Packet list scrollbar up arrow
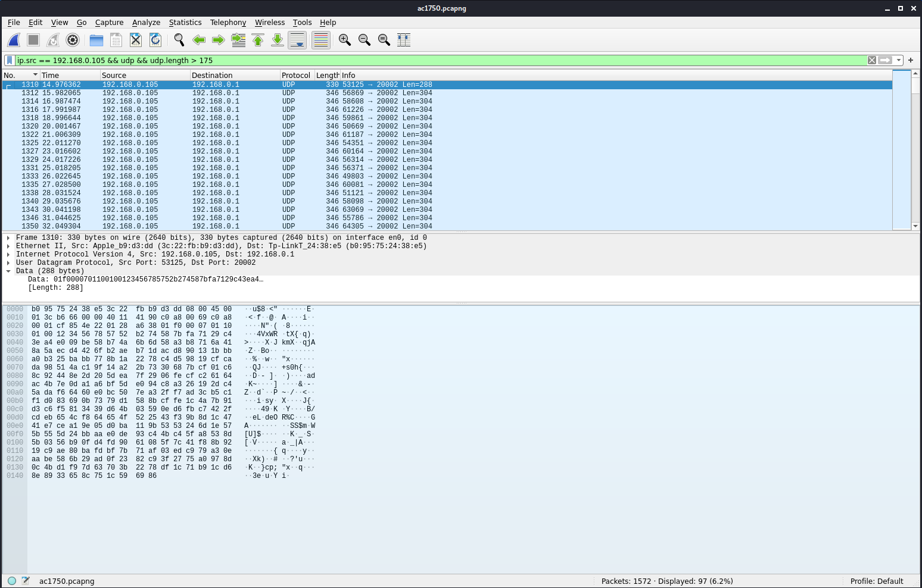Viewport: 922px width, 588px height. 915,73
